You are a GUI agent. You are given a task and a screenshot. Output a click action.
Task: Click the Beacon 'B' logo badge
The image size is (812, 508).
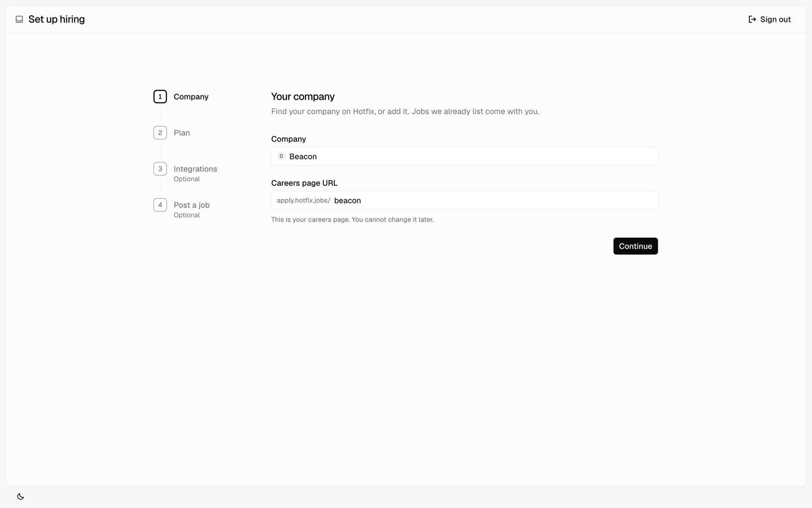pos(281,156)
